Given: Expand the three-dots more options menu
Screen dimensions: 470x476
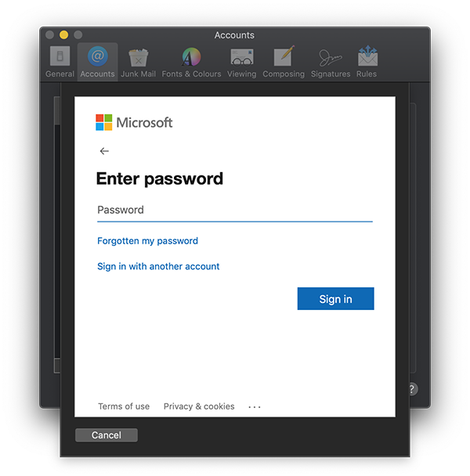Looking at the screenshot, I should pyautogui.click(x=255, y=407).
